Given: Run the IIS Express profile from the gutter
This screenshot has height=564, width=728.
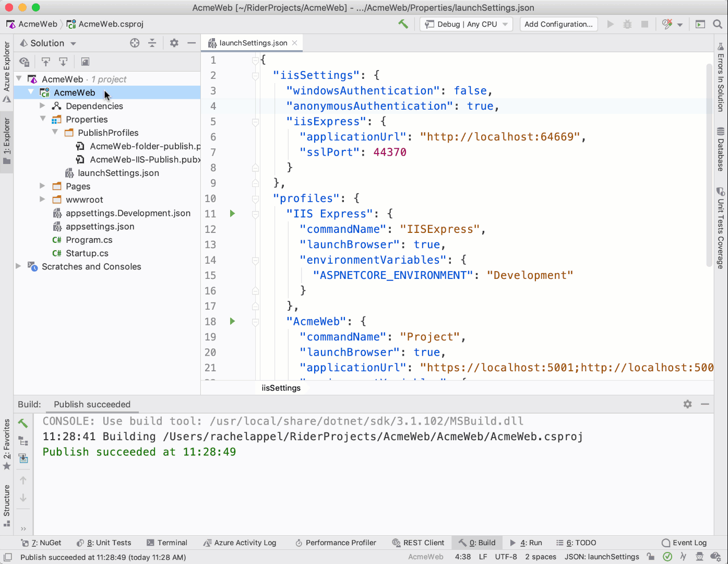Looking at the screenshot, I should click(232, 214).
